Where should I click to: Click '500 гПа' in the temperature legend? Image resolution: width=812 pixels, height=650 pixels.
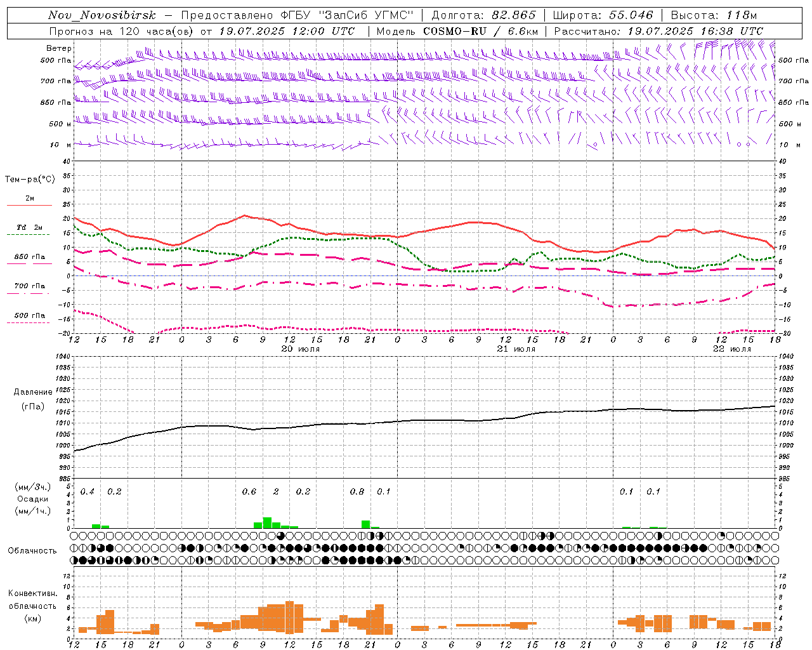pyautogui.click(x=30, y=315)
